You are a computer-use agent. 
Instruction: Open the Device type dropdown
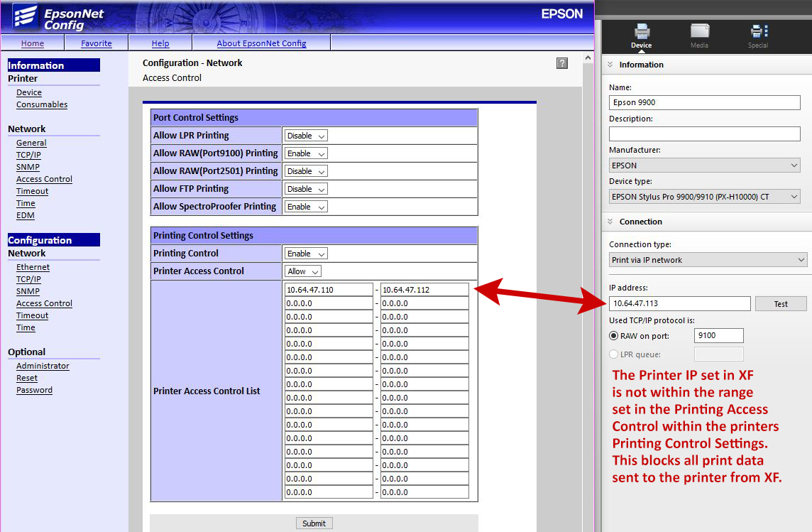(704, 197)
